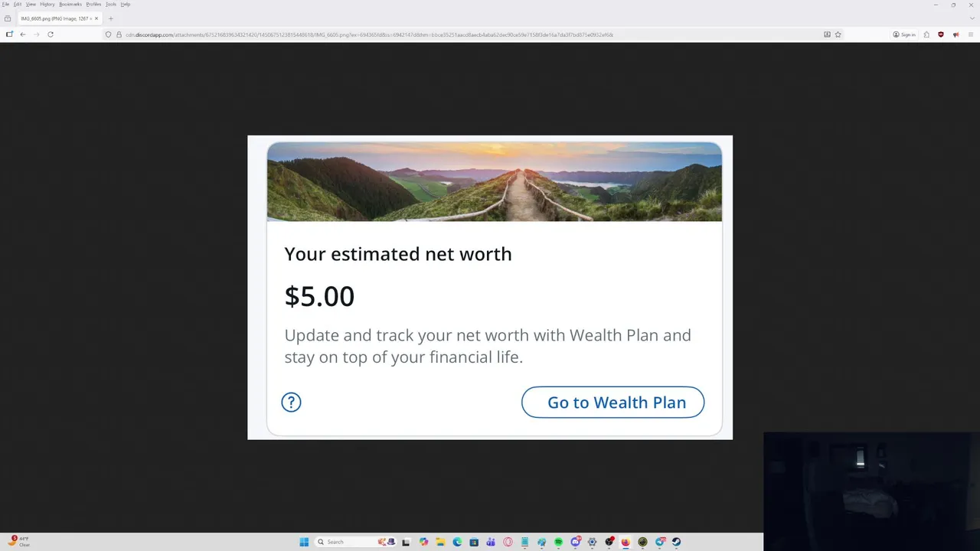This screenshot has width=980, height=551.
Task: Launch Steam from the taskbar
Action: coord(676,542)
